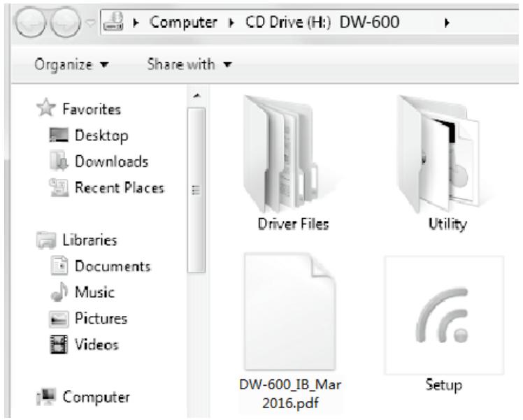Click the drive icon in address bar
523x420 pixels.
click(113, 22)
